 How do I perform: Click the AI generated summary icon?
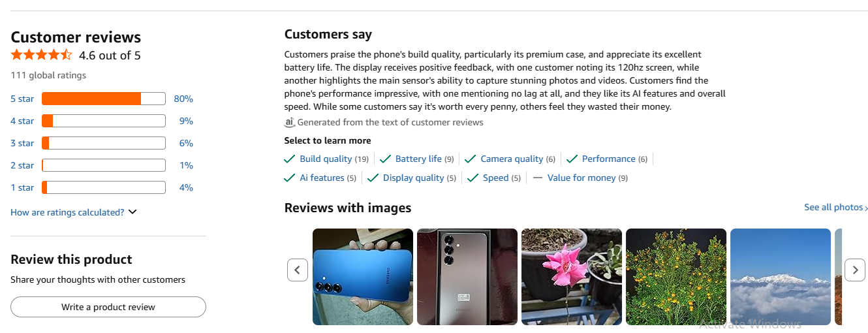pyautogui.click(x=290, y=122)
